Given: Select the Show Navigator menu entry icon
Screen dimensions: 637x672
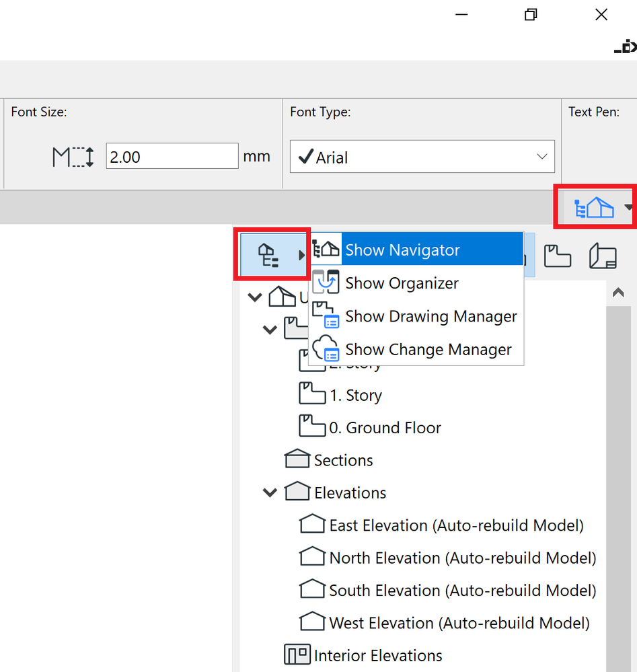Looking at the screenshot, I should (326, 249).
